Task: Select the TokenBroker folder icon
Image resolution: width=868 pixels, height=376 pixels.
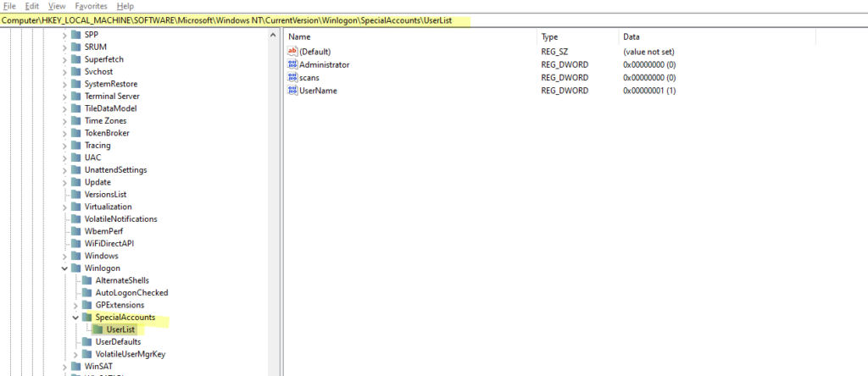Action: coord(75,133)
